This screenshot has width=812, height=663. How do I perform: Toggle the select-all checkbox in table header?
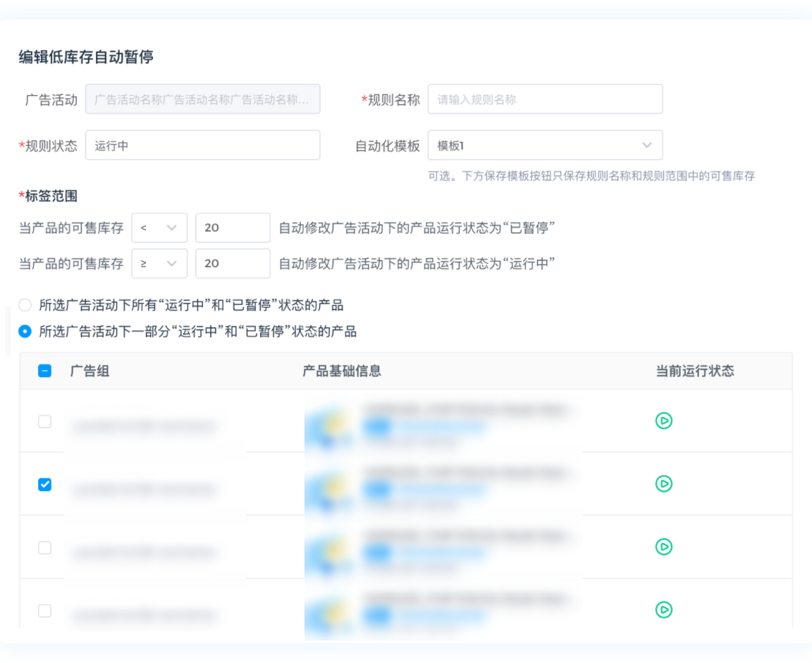(x=44, y=371)
